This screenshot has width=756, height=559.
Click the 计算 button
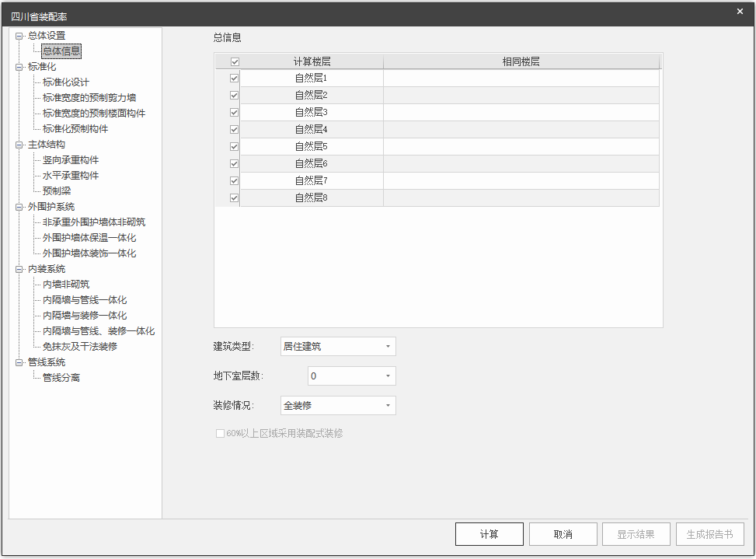(489, 534)
